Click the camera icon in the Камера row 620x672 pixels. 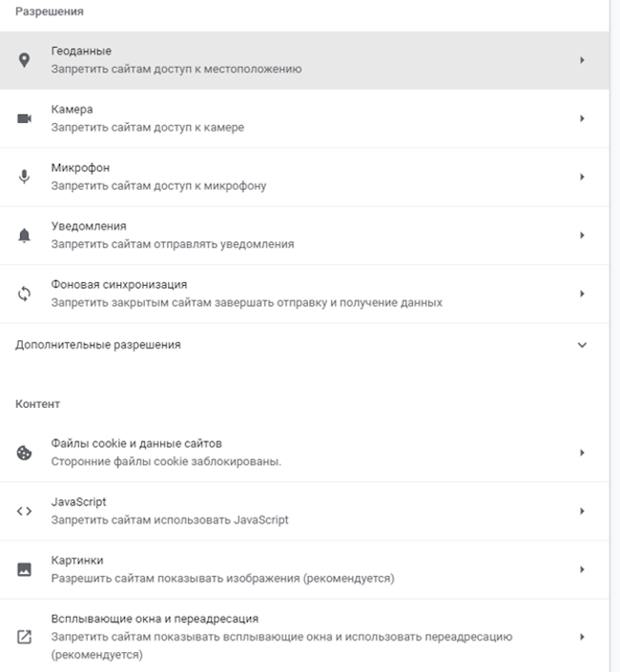[25, 119]
